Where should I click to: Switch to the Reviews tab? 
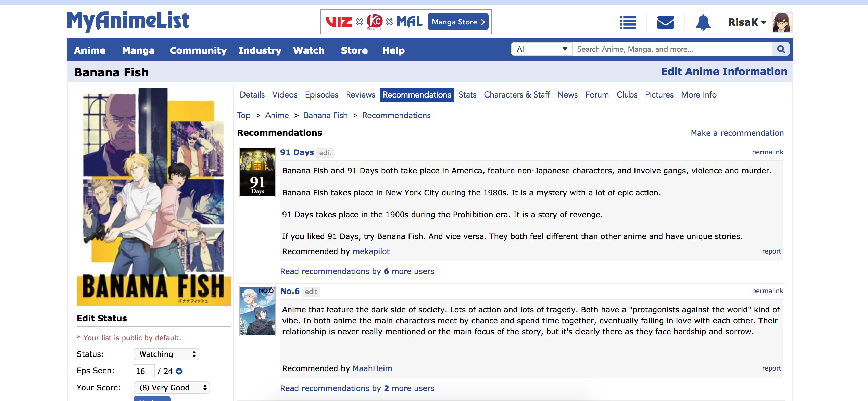[360, 95]
